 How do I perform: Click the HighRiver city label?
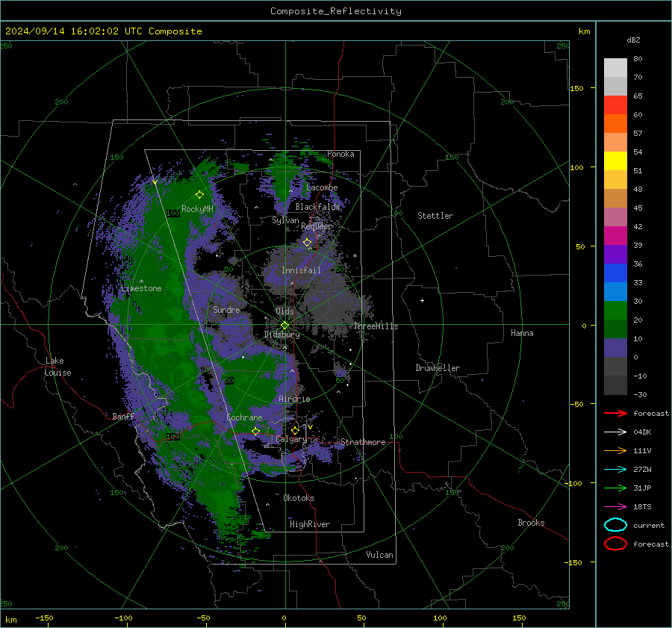[310, 524]
